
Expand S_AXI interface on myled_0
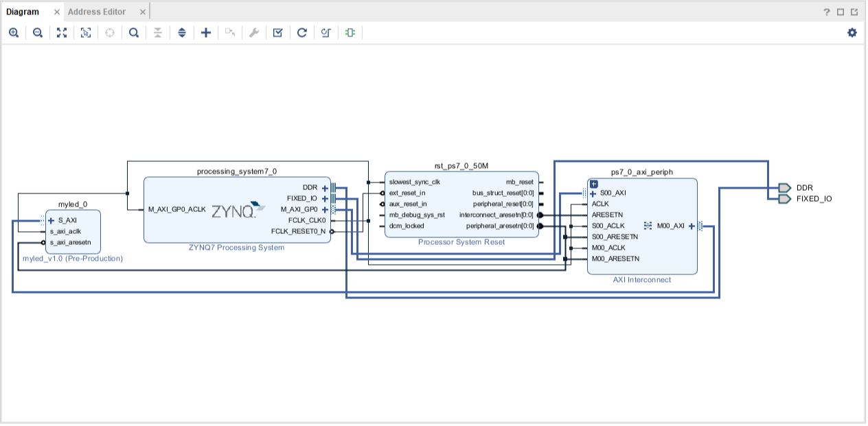[x=51, y=221]
